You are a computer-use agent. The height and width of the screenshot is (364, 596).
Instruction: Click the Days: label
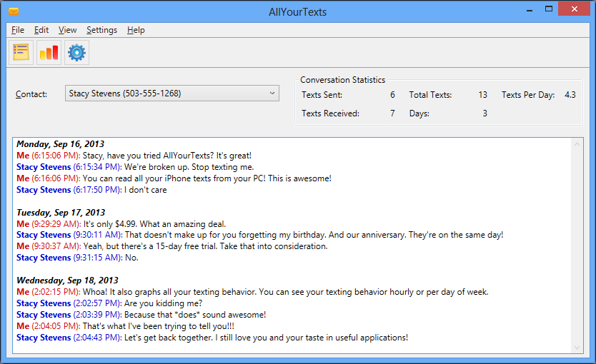tap(419, 113)
